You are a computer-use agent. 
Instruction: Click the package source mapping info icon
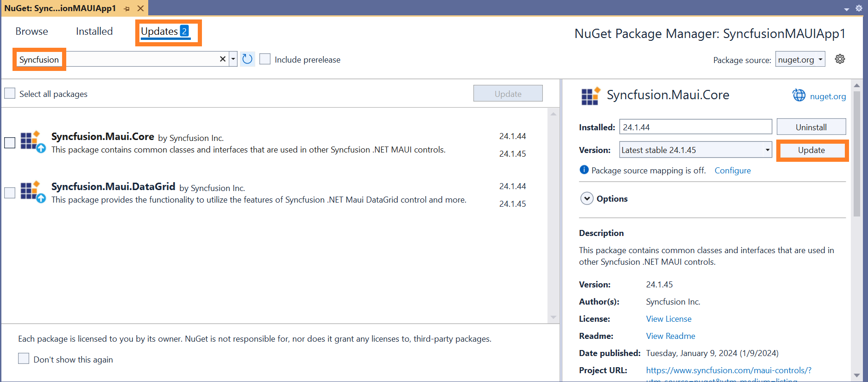584,170
